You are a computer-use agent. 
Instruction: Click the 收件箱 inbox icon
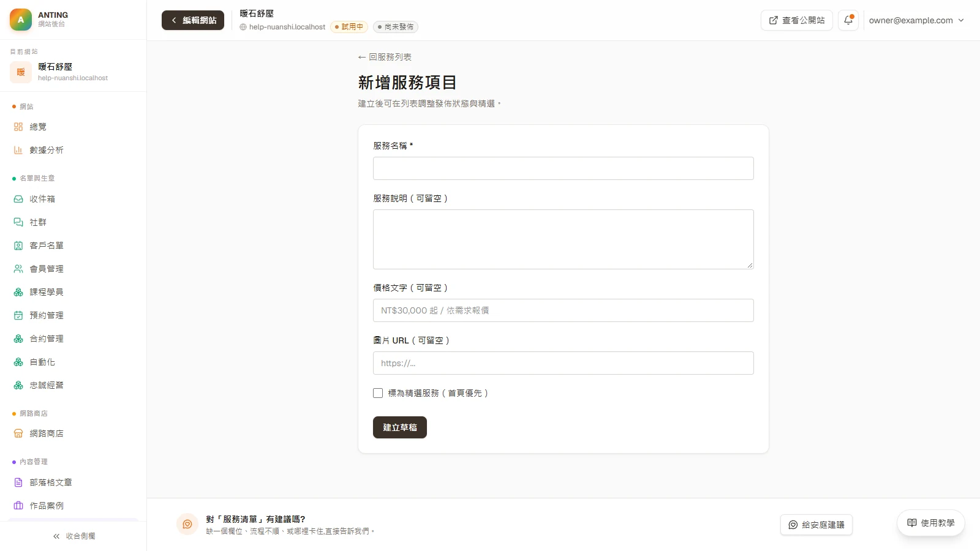click(18, 199)
